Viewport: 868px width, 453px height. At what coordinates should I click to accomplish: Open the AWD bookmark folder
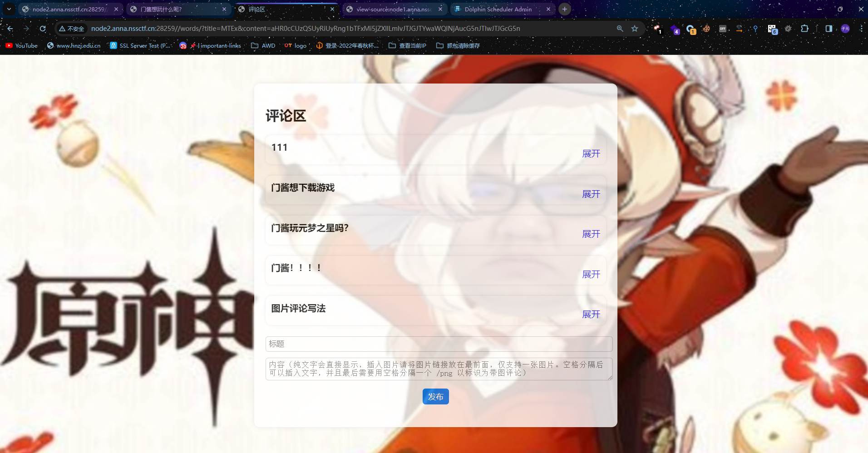click(263, 46)
